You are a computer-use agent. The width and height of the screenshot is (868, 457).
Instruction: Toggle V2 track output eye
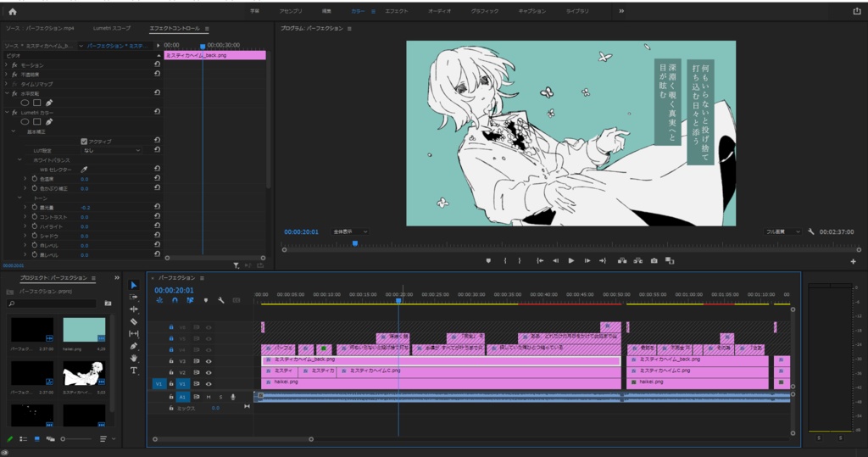209,372
